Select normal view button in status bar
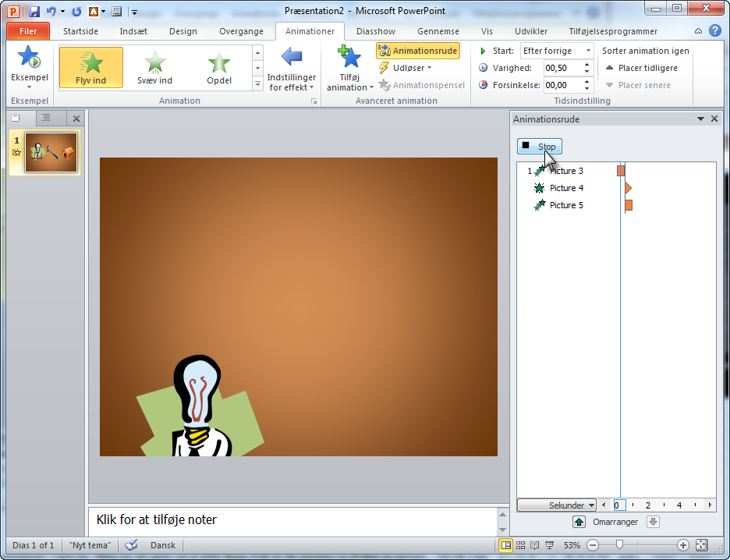Screen dimensions: 730x560 (505, 545)
